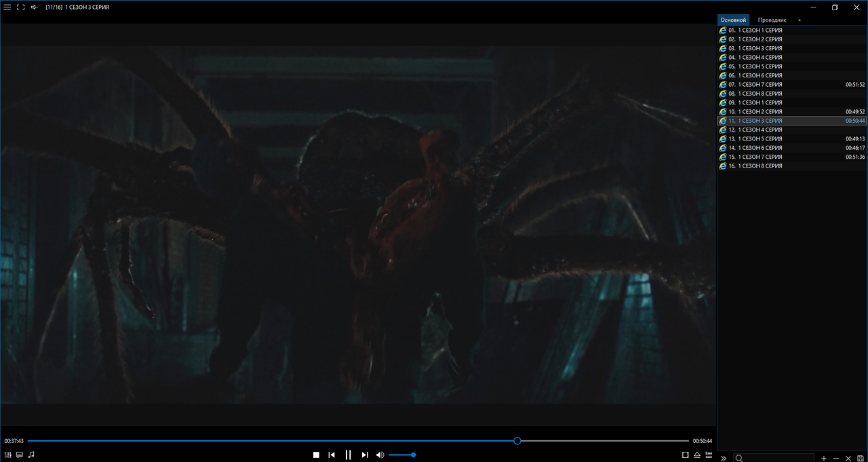Click the seek bar handle

517,441
